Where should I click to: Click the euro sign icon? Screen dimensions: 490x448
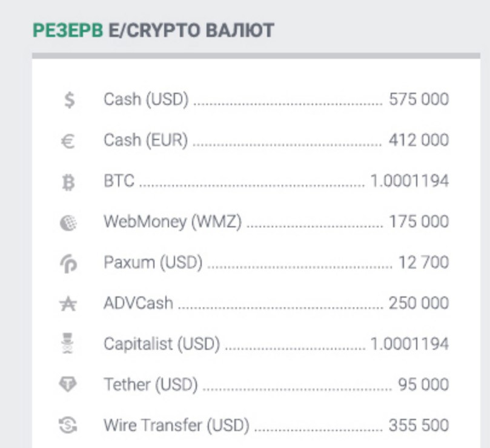(68, 141)
